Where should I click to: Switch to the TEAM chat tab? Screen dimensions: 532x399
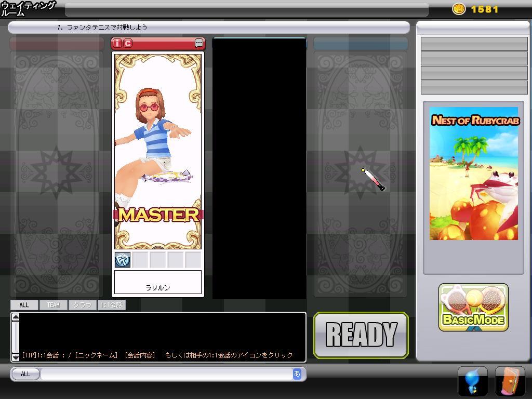54,305
